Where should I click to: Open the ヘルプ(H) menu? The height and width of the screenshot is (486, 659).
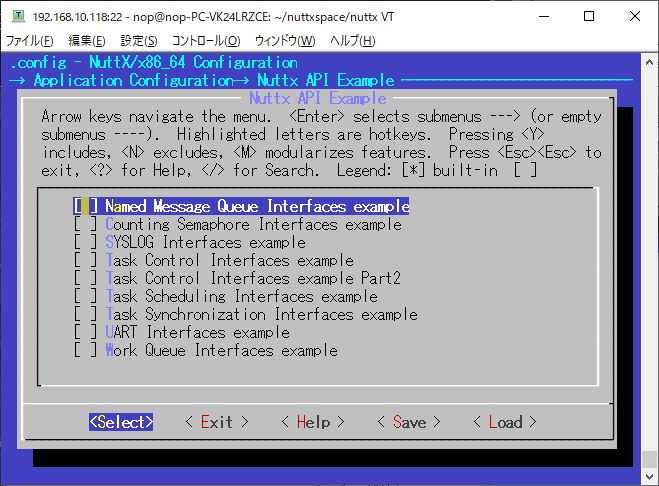click(x=352, y=41)
